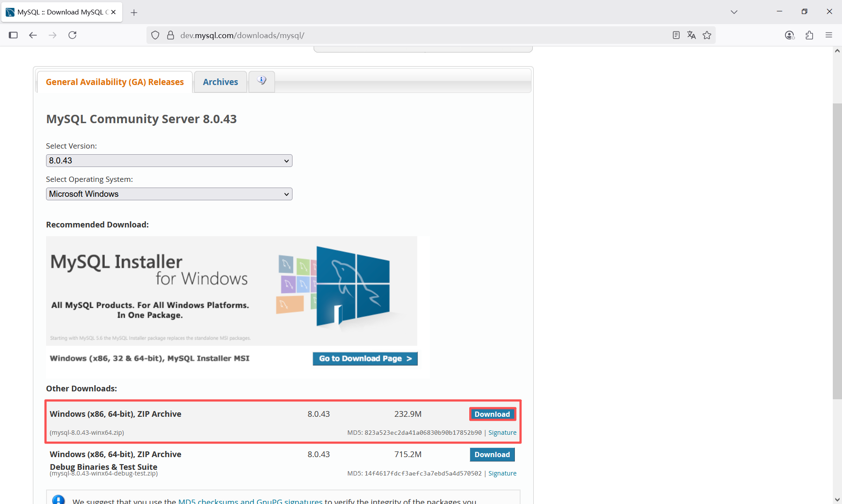Go back using the back arrow
The width and height of the screenshot is (842, 504).
point(33,35)
